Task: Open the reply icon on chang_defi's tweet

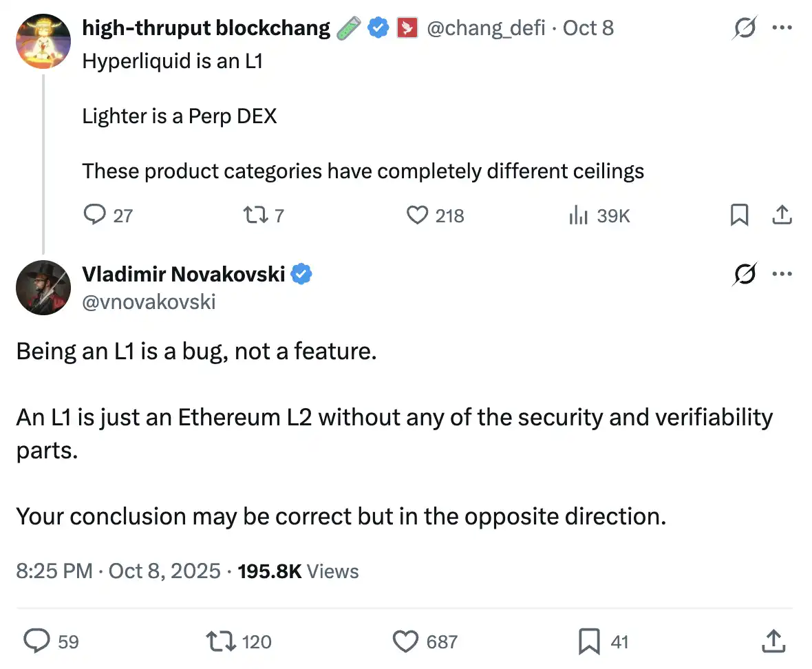Action: pyautogui.click(x=95, y=215)
